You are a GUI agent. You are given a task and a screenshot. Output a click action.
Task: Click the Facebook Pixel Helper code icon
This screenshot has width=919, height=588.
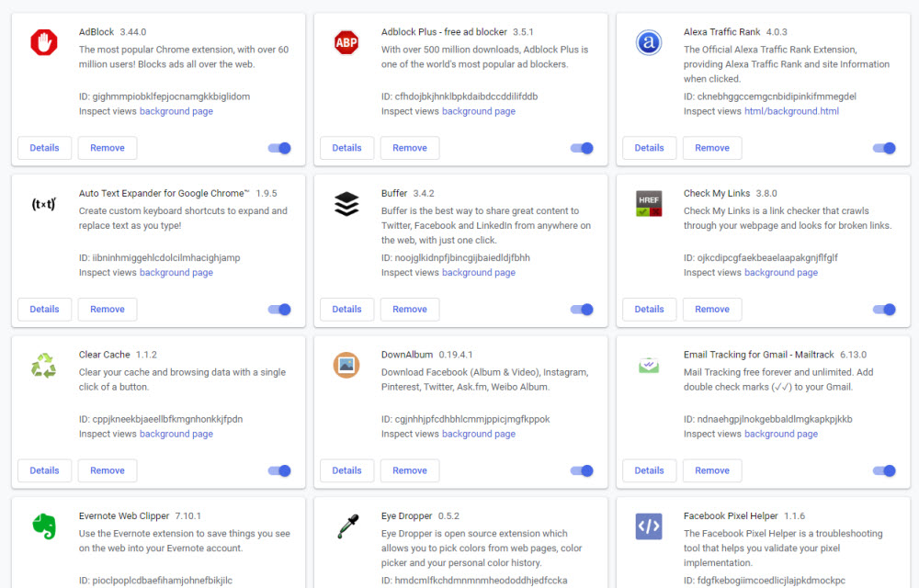point(649,526)
